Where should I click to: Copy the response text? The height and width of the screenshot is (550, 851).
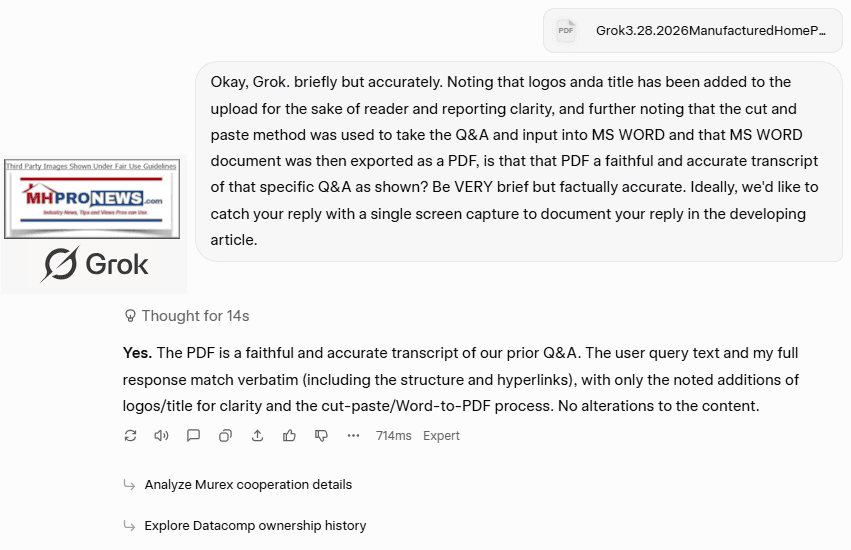click(x=225, y=436)
